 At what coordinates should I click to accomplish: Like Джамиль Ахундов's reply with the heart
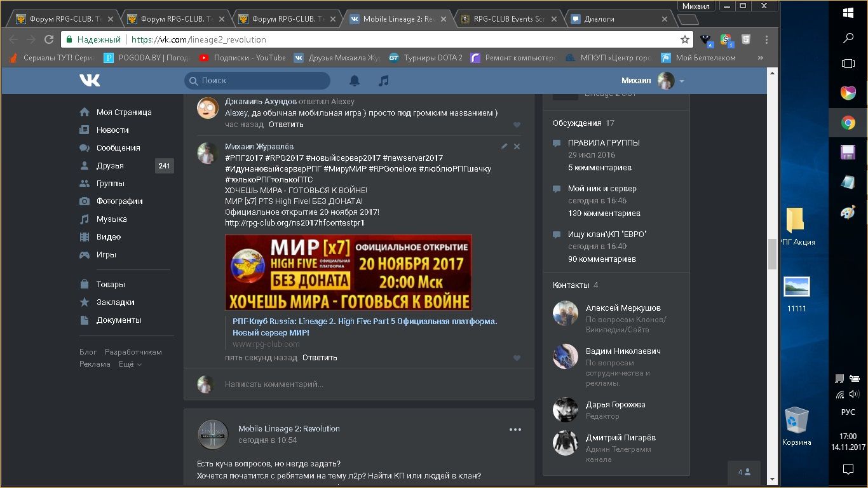(x=517, y=125)
